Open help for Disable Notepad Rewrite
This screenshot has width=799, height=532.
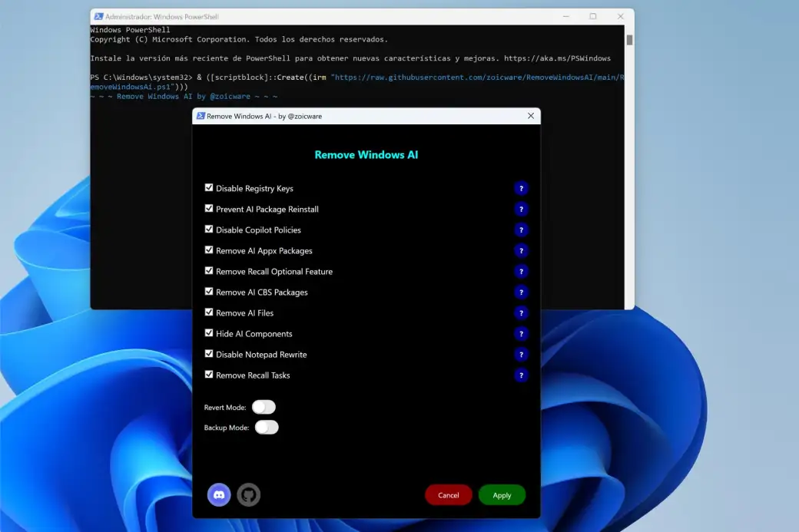(x=522, y=354)
